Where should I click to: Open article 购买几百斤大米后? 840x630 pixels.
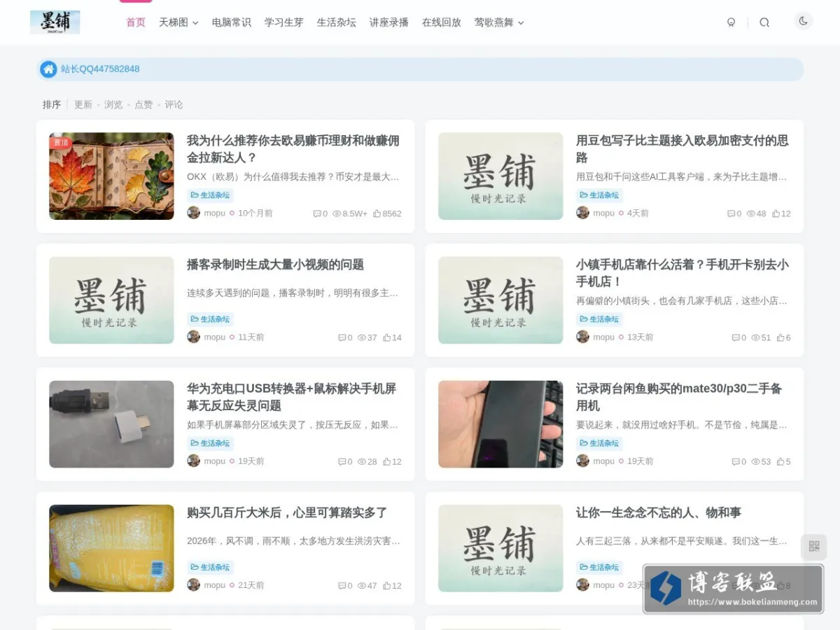(287, 512)
